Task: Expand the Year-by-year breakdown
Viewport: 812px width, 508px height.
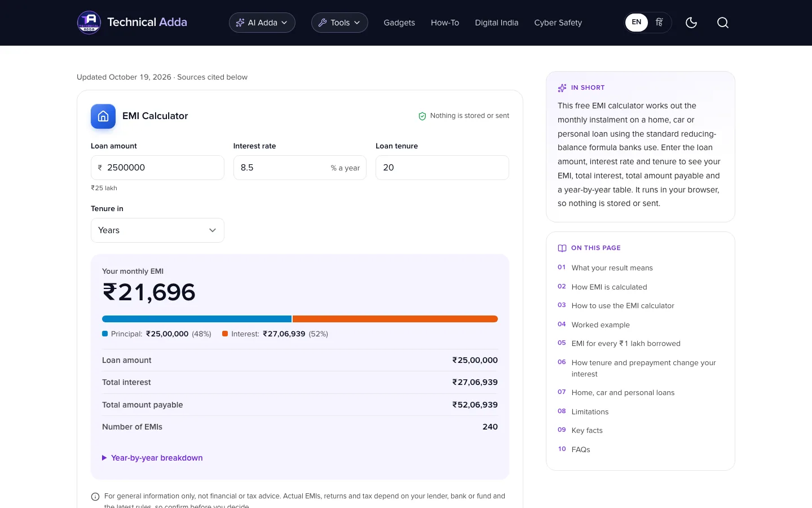Action: tap(152, 458)
